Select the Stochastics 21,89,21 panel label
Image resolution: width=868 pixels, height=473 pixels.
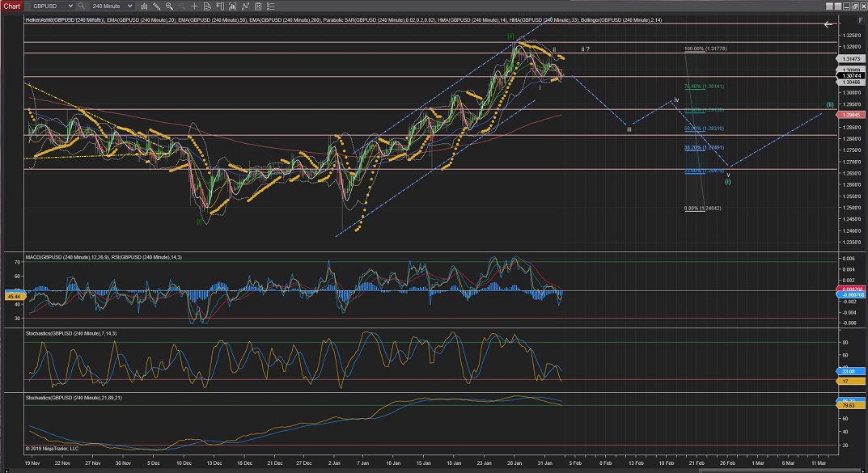click(x=74, y=398)
